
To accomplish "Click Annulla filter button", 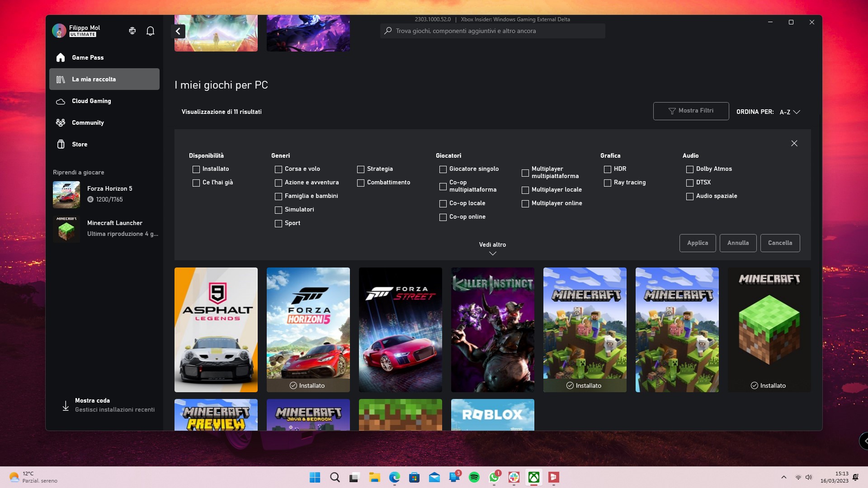I will point(738,243).
